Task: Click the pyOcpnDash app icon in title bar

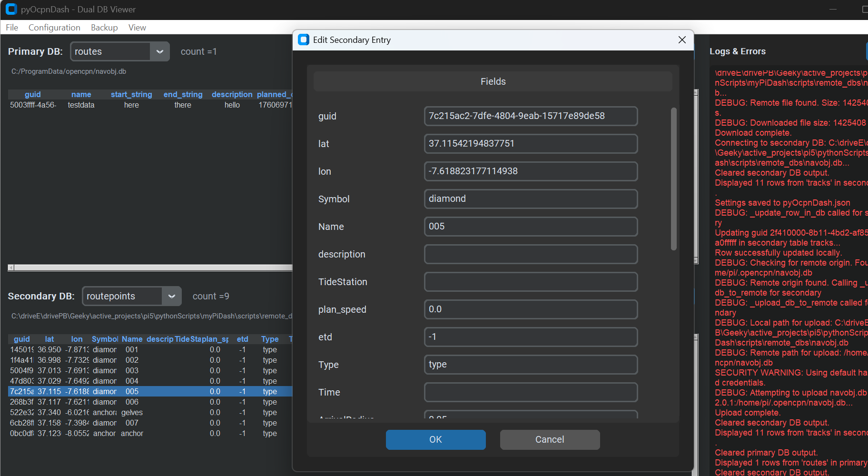Action: (11, 9)
